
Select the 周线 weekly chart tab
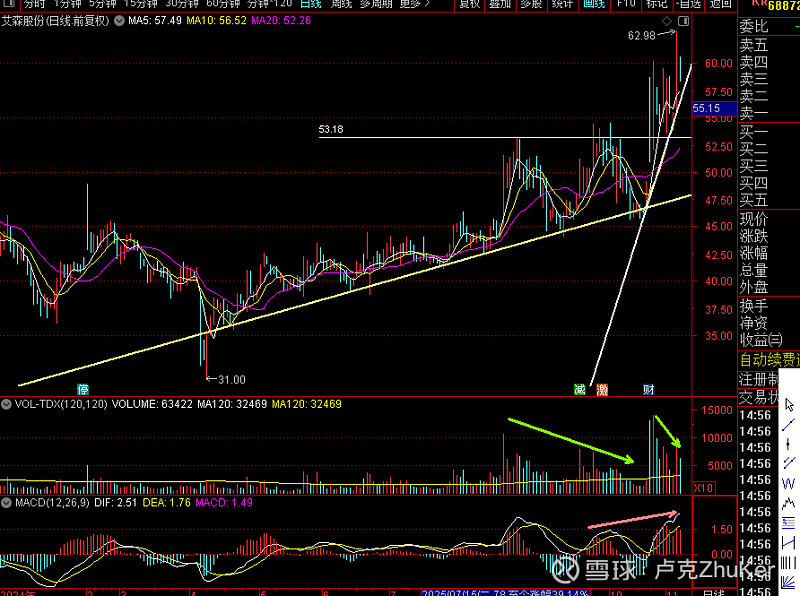point(341,4)
